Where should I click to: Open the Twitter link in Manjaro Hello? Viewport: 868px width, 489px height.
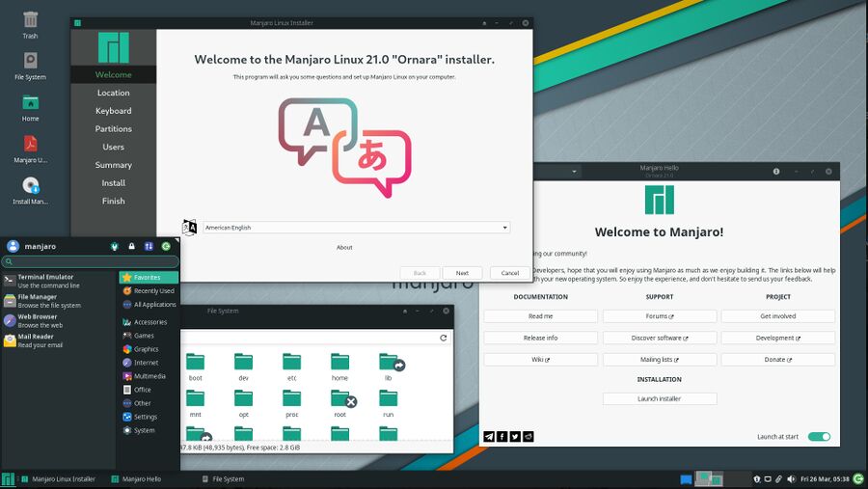point(515,436)
